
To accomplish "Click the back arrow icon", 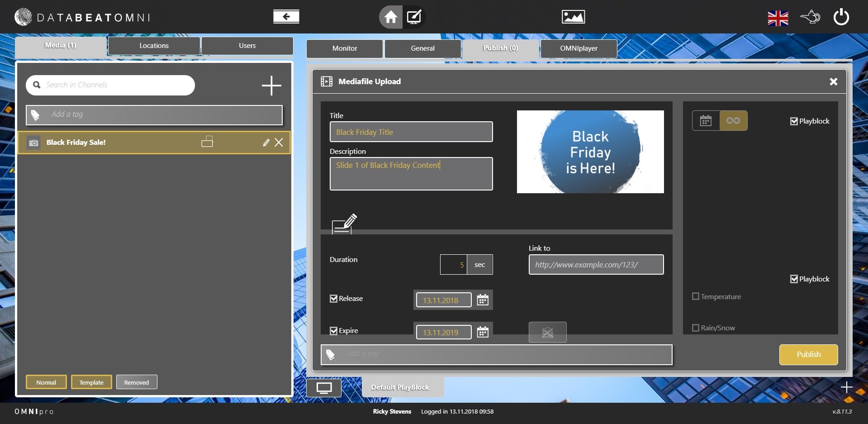I will pos(286,17).
